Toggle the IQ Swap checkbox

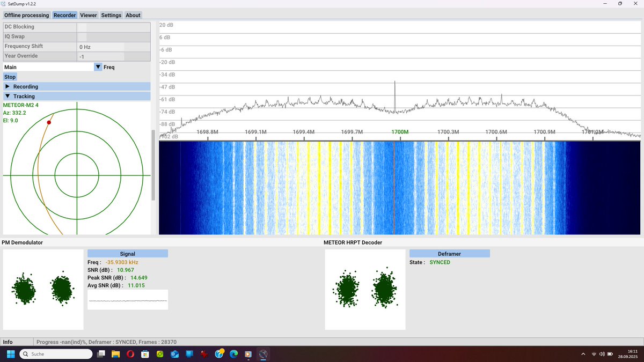click(82, 36)
